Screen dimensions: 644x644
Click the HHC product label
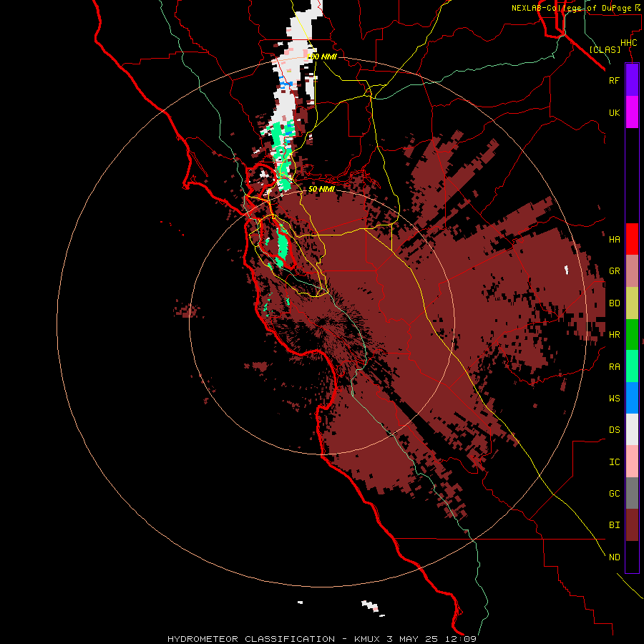point(628,43)
